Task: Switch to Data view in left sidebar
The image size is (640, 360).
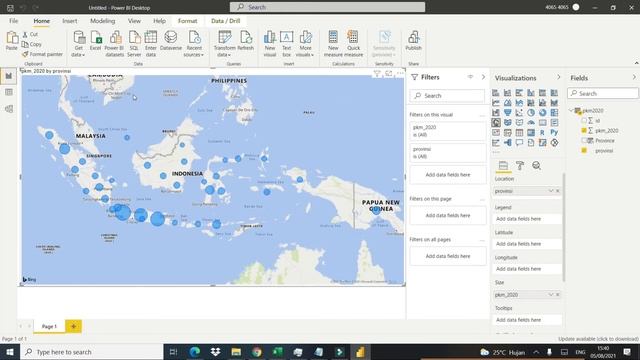Action: pyautogui.click(x=9, y=92)
